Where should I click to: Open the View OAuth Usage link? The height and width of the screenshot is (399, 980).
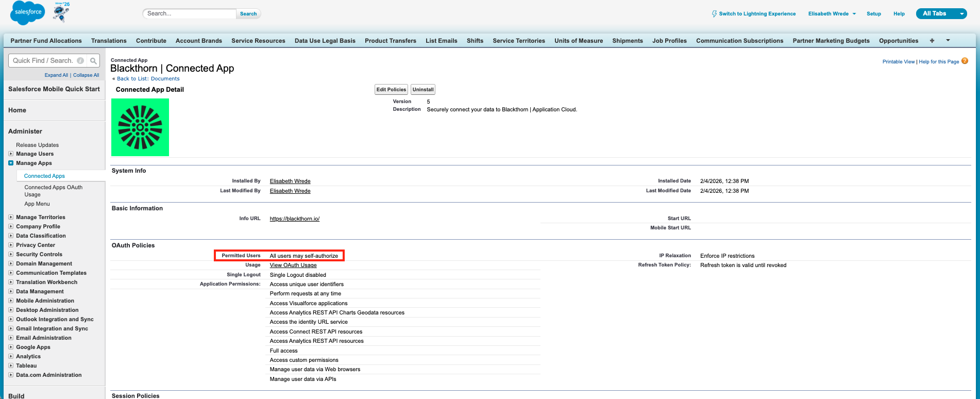tap(293, 265)
